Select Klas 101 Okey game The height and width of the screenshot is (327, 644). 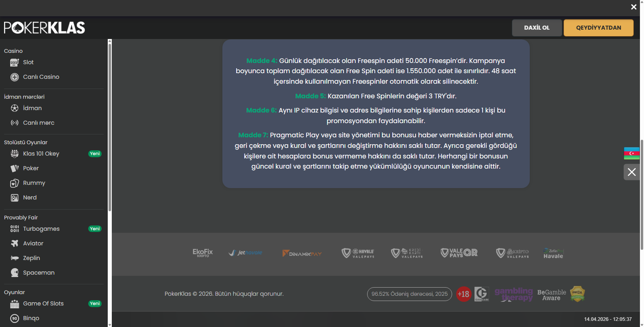coord(41,154)
